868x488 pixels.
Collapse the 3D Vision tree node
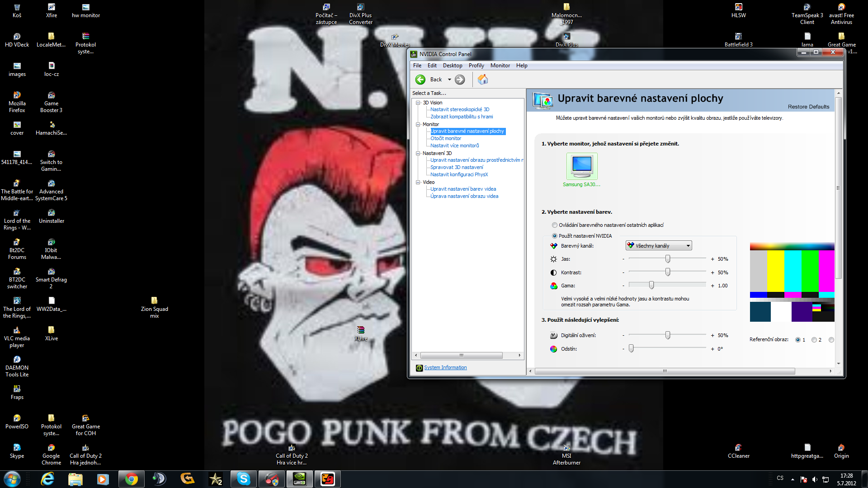(418, 103)
